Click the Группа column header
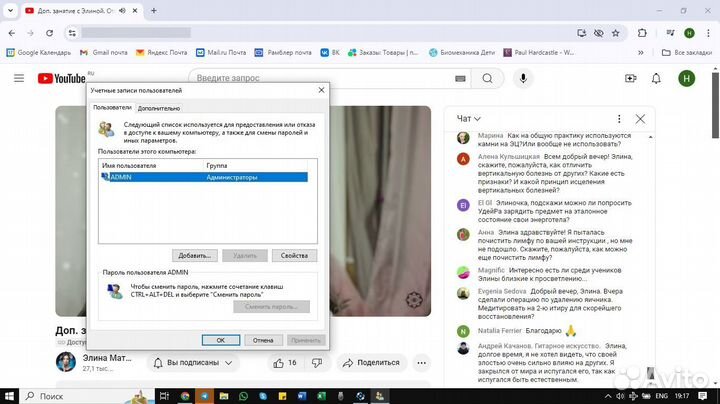 click(255, 165)
